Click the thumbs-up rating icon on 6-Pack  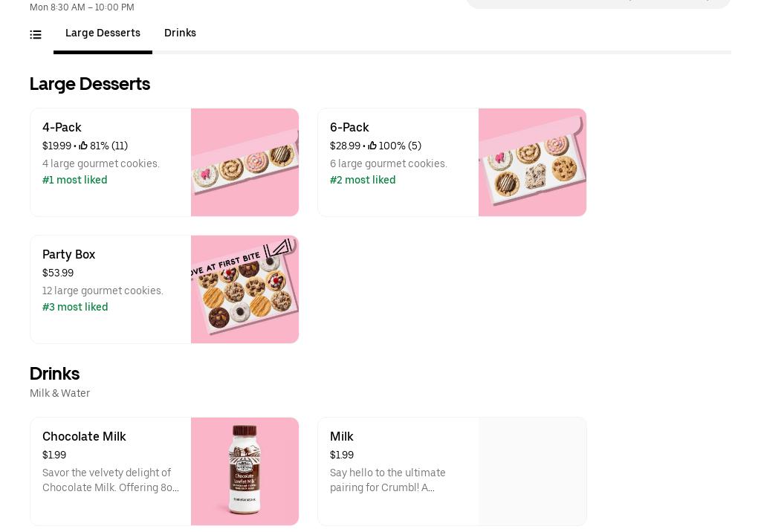pos(372,146)
